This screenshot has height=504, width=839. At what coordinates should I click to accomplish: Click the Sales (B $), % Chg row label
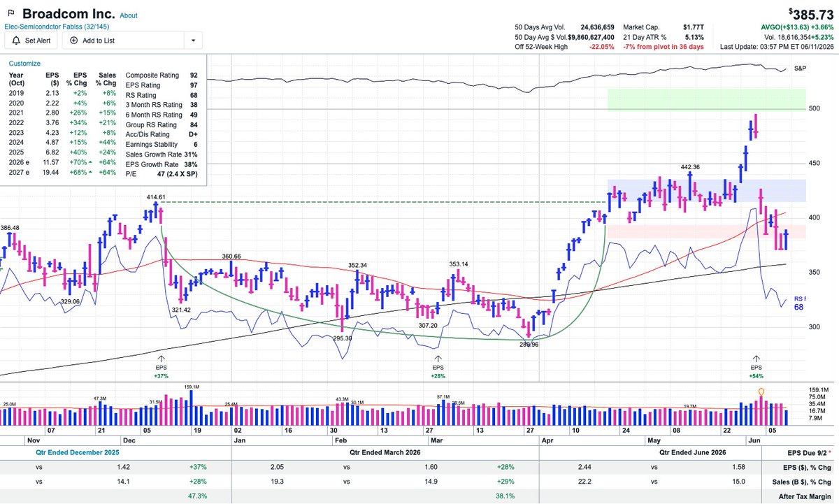[803, 482]
